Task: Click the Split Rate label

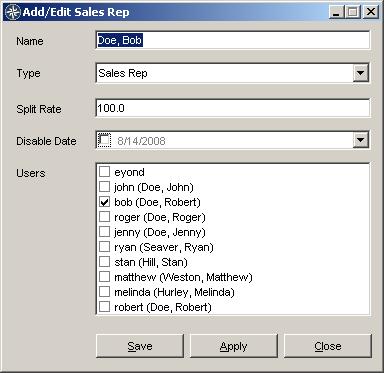Action: [x=39, y=109]
